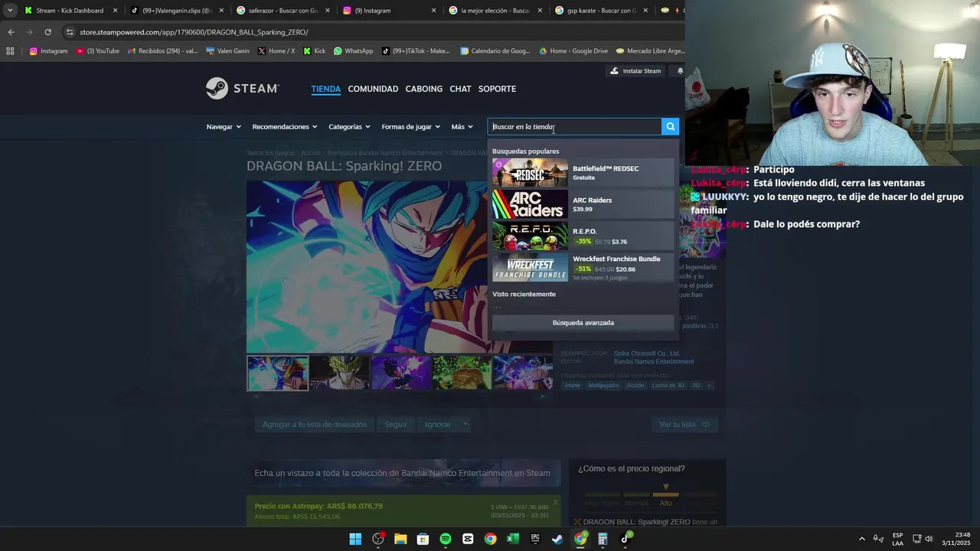Viewport: 980px width, 551px height.
Task: Open CapCut from the taskbar
Action: pyautogui.click(x=468, y=539)
